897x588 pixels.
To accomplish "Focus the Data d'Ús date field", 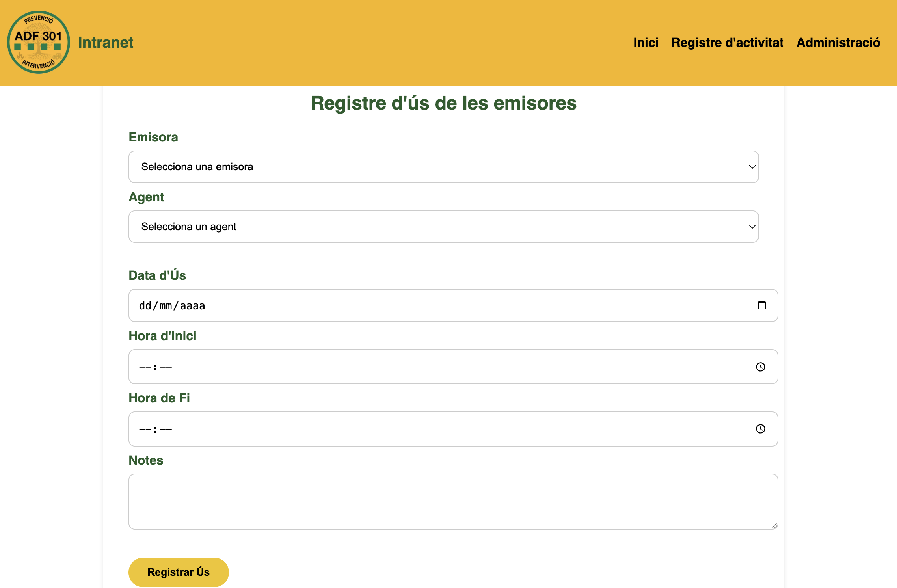I will click(x=355, y=305).
